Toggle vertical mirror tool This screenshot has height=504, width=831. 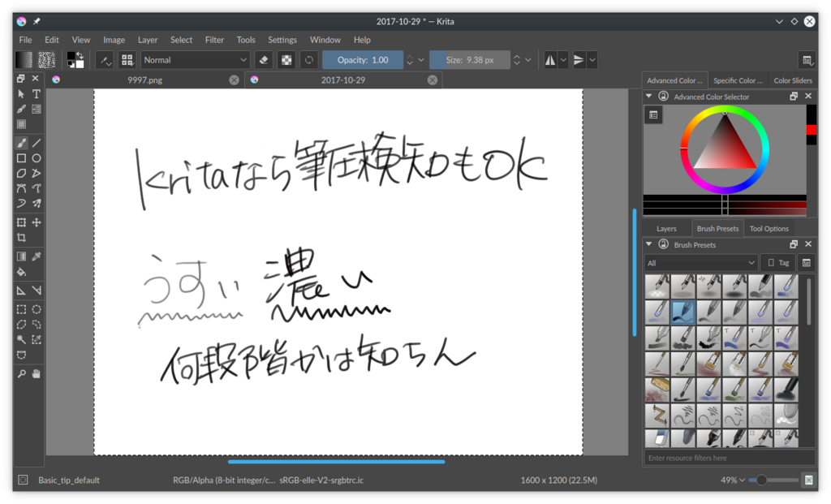coord(579,60)
